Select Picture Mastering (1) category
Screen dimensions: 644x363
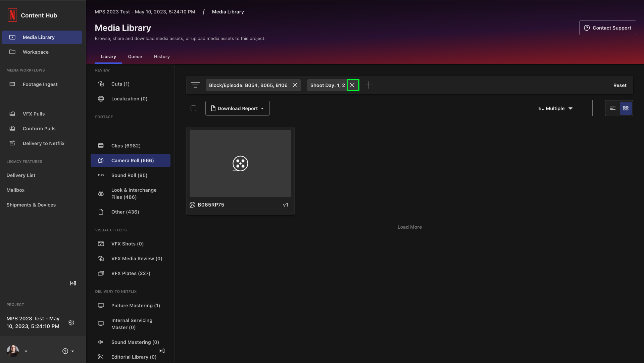[131, 306]
